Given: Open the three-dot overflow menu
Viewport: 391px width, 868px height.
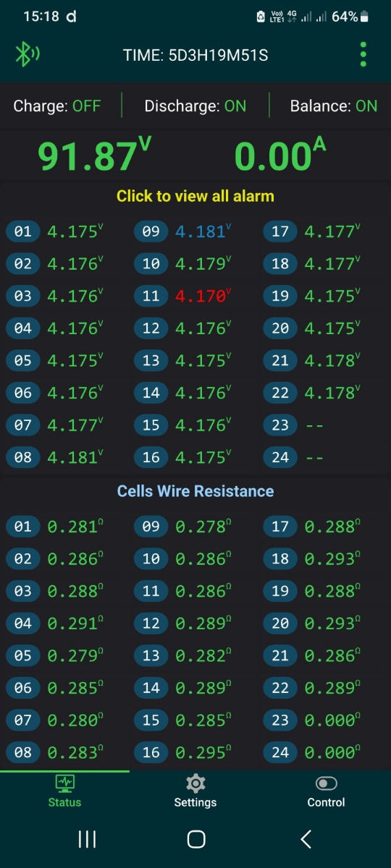Looking at the screenshot, I should 363,54.
